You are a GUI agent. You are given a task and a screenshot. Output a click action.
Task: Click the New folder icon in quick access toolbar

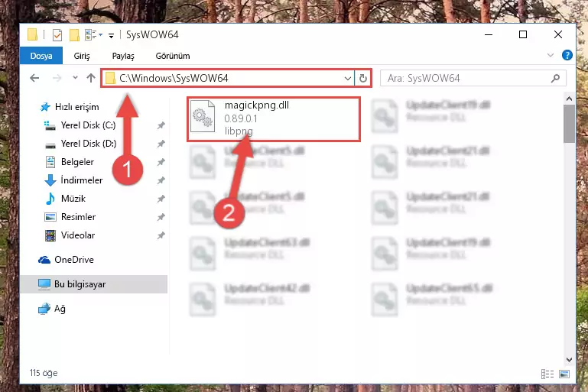(74, 35)
